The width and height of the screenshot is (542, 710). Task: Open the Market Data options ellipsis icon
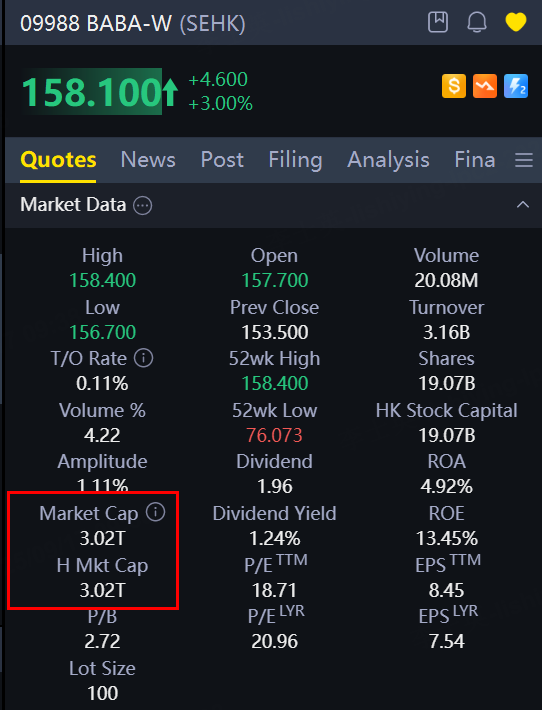click(143, 206)
